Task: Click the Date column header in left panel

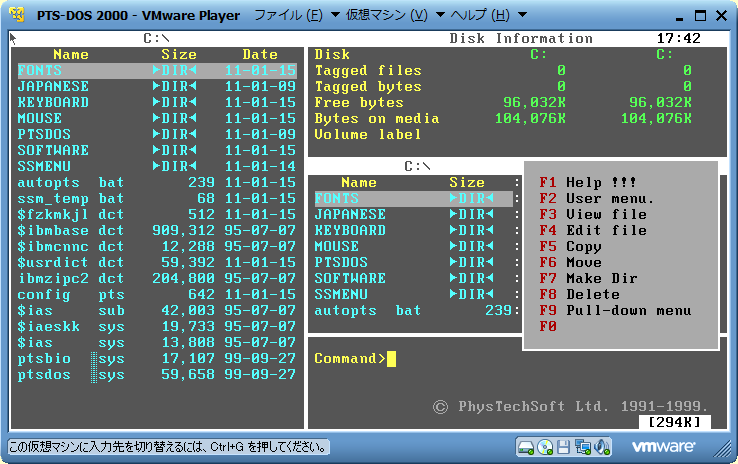Action: pyautogui.click(x=260, y=55)
